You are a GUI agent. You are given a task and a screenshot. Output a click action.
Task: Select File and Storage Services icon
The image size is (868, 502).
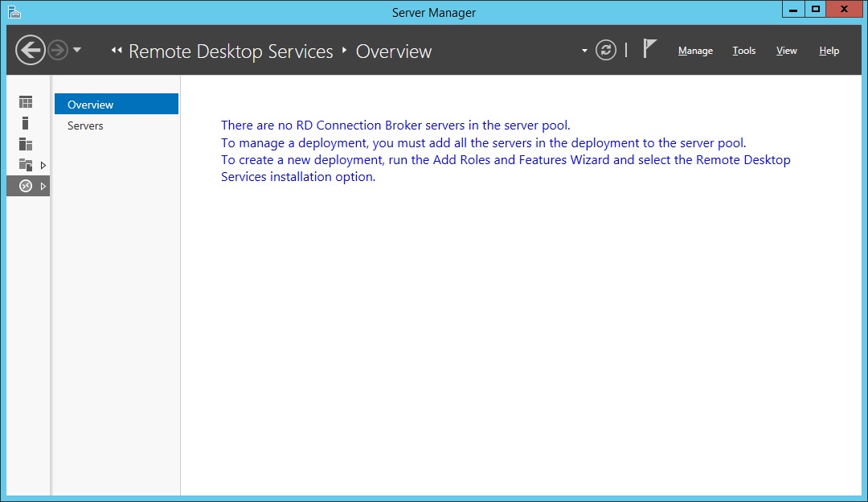pyautogui.click(x=26, y=165)
